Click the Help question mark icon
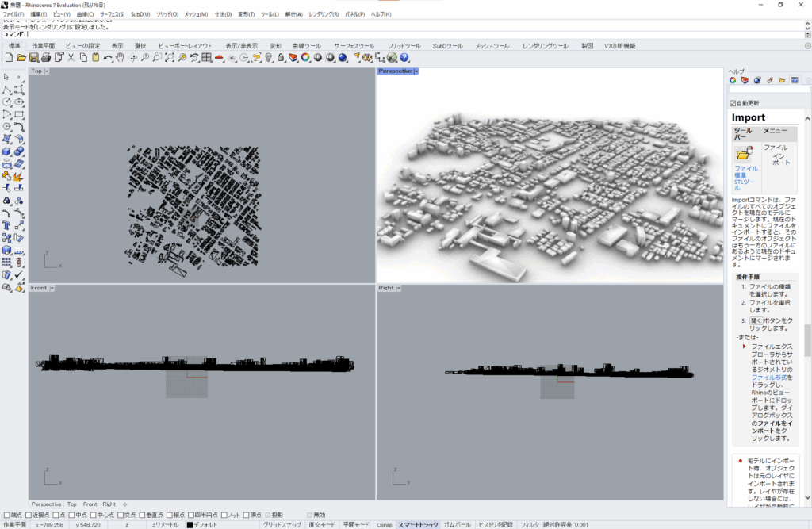 404,58
